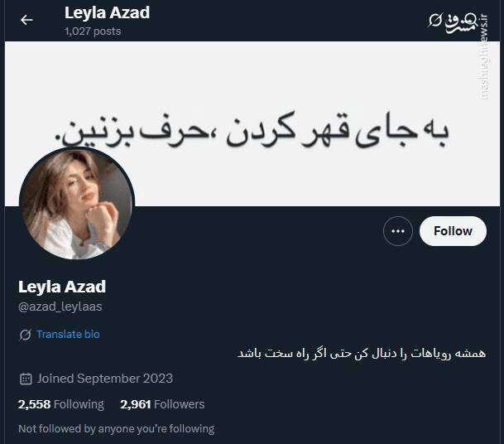
Task: Open the 2,961 Followers list
Action: click(162, 404)
